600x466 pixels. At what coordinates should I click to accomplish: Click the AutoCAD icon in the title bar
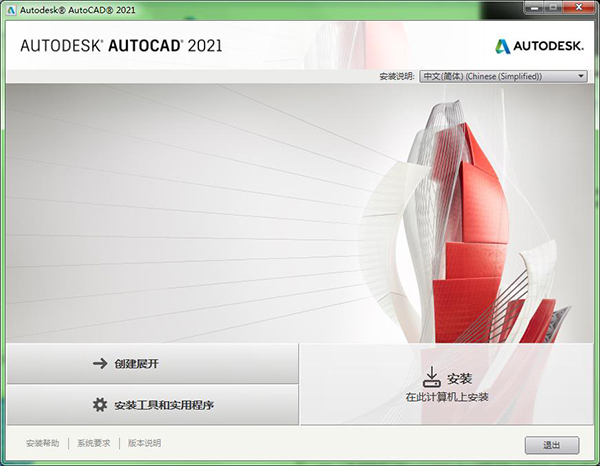pyautogui.click(x=11, y=10)
